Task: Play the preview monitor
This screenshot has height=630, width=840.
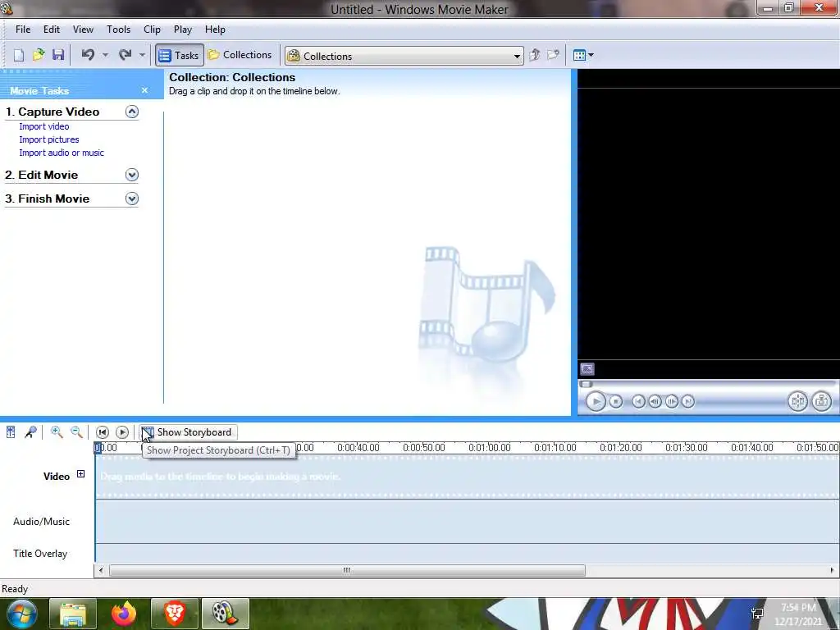Action: (x=596, y=401)
